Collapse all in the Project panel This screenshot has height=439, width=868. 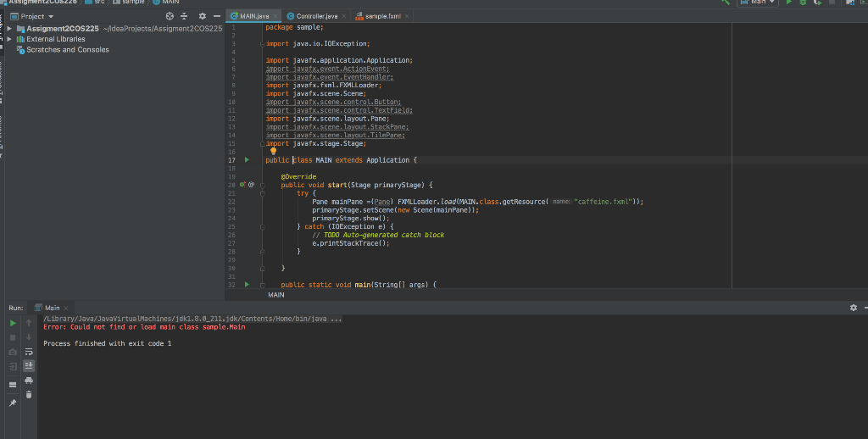tap(184, 16)
